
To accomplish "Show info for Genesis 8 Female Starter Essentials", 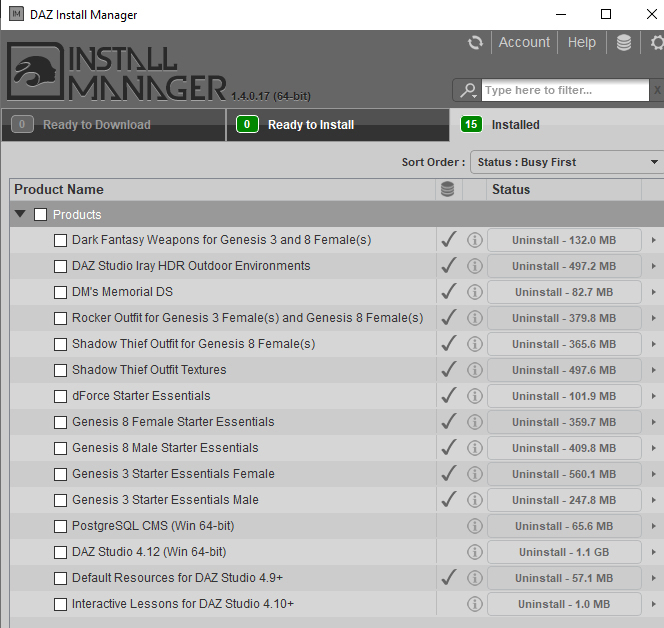I will point(475,422).
